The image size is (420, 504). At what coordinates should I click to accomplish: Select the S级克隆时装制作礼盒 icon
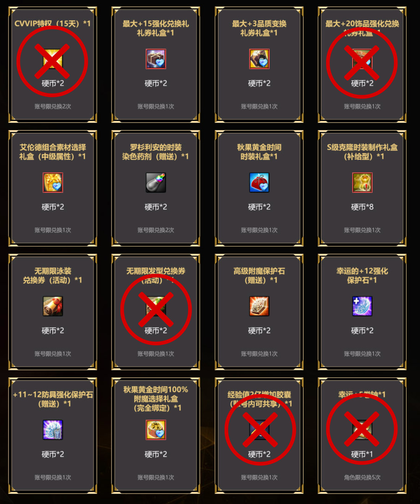click(x=362, y=183)
